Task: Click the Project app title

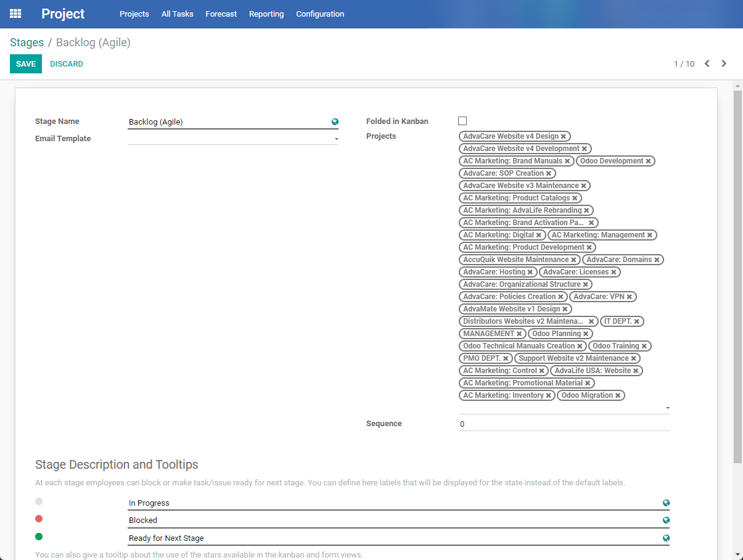Action: pos(63,14)
